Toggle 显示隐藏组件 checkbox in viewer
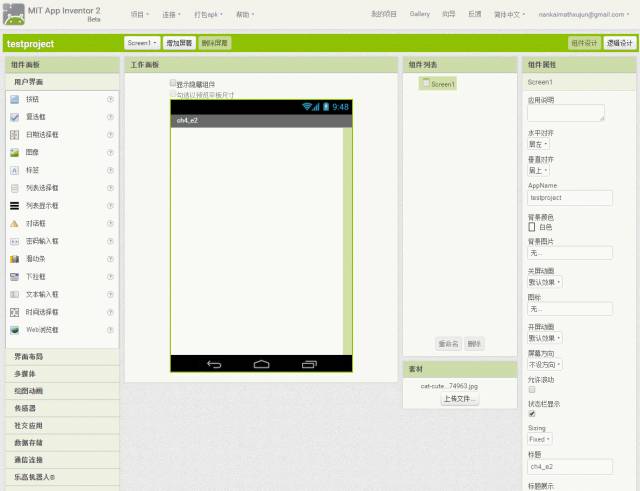 [174, 84]
